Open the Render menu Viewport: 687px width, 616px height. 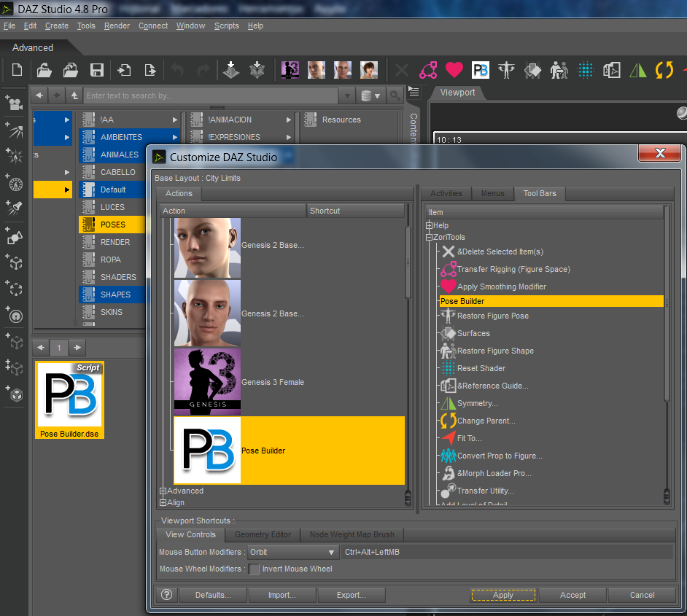pos(117,26)
